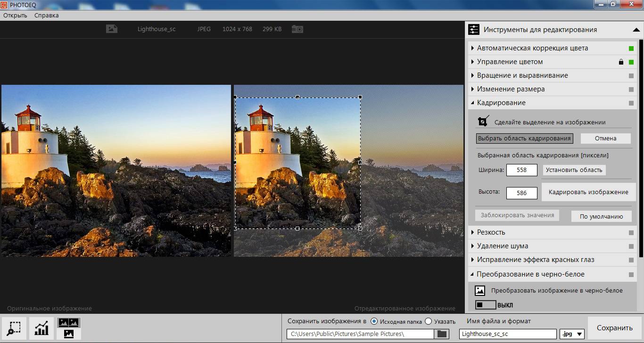Click the crop tool icon

pyautogui.click(x=483, y=121)
